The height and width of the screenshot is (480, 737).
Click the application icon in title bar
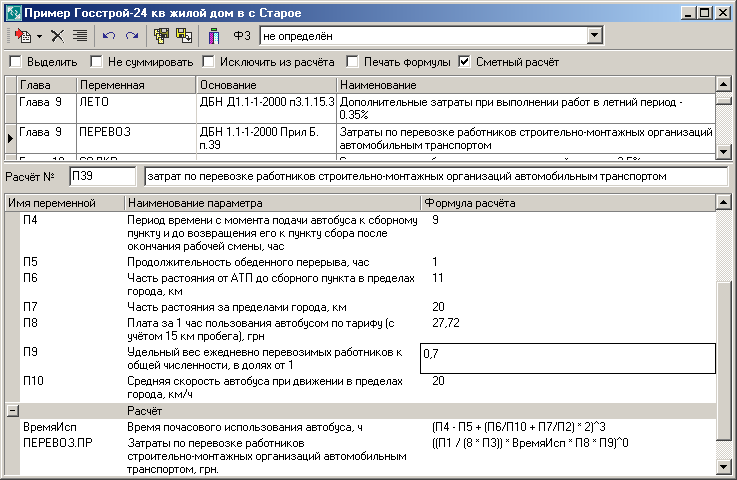click(13, 13)
